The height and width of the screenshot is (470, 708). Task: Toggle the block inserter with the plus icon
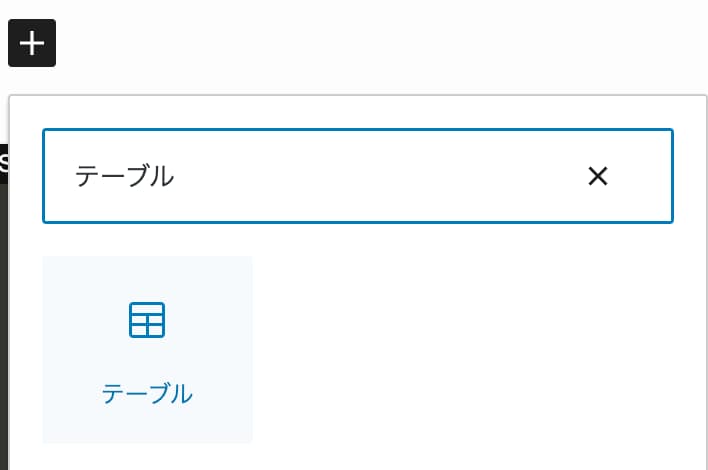click(32, 43)
